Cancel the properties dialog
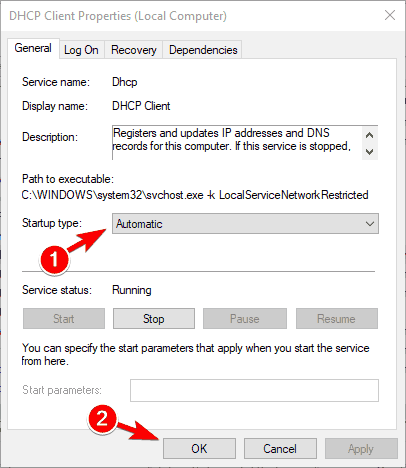Screen dimensions: 406x468 [280, 449]
